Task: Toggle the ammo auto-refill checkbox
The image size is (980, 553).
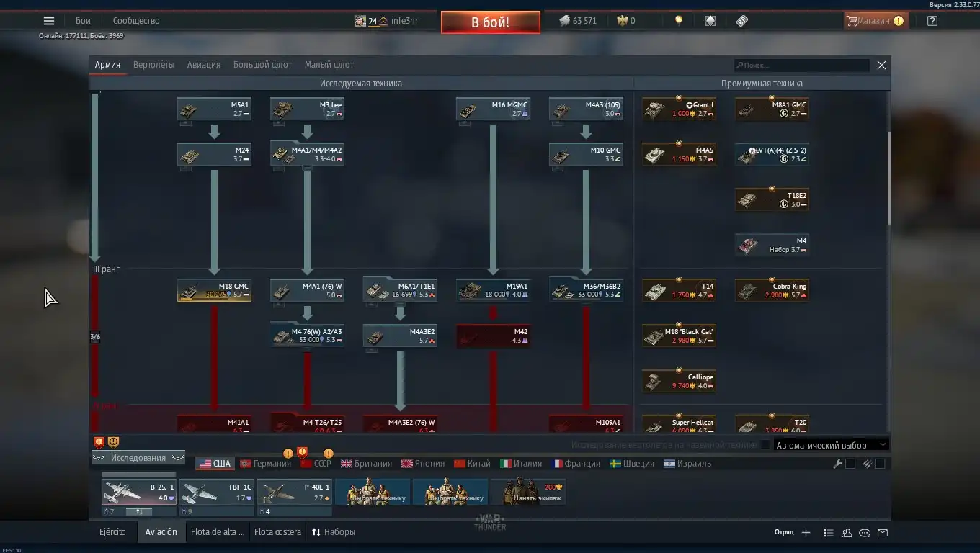Action: tap(880, 464)
